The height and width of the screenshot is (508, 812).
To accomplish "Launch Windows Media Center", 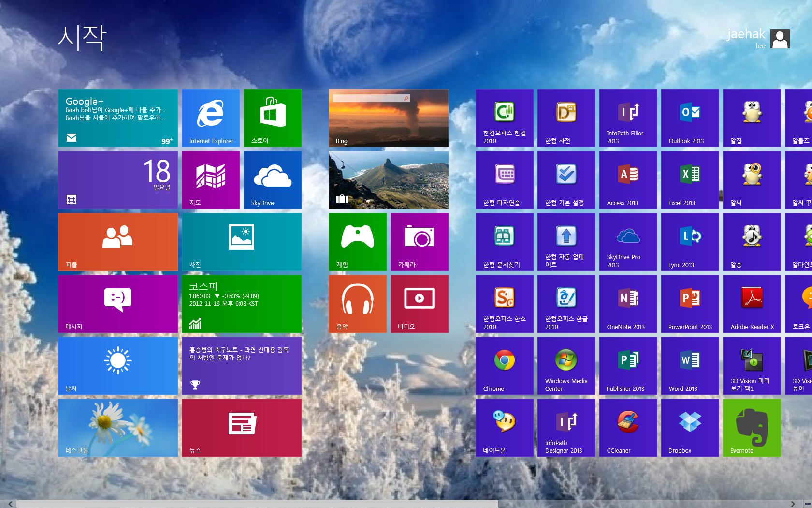I will tap(566, 366).
